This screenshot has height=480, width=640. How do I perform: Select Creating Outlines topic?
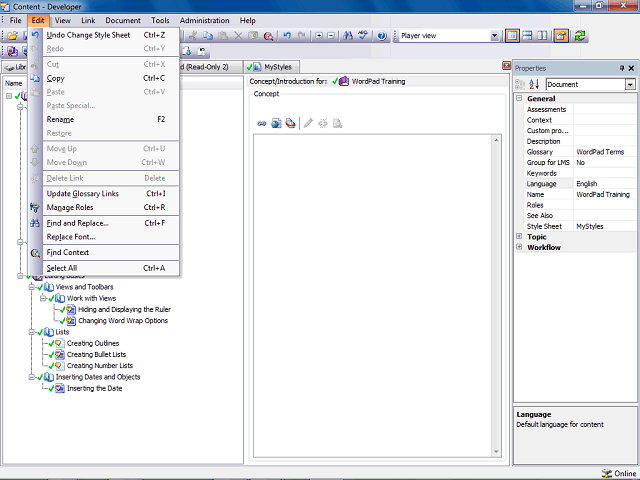pyautogui.click(x=93, y=343)
